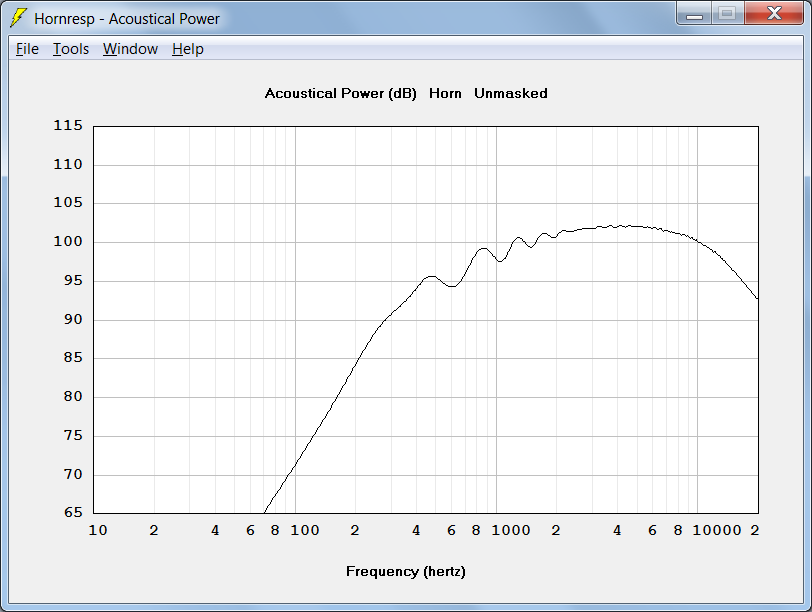Image resolution: width=812 pixels, height=612 pixels.
Task: Click the 115 dB axis value
Action: [68, 126]
